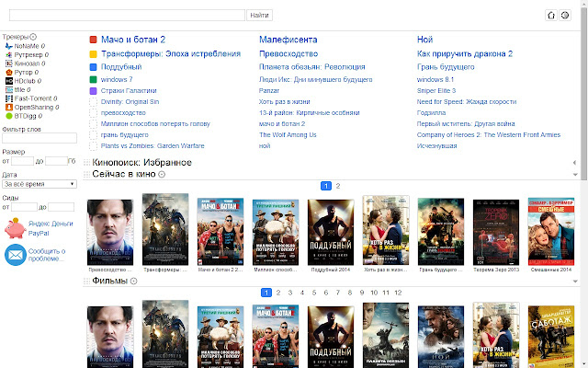Select the NoNaMe tracker icon
The height and width of the screenshot is (368, 588).
point(9,46)
